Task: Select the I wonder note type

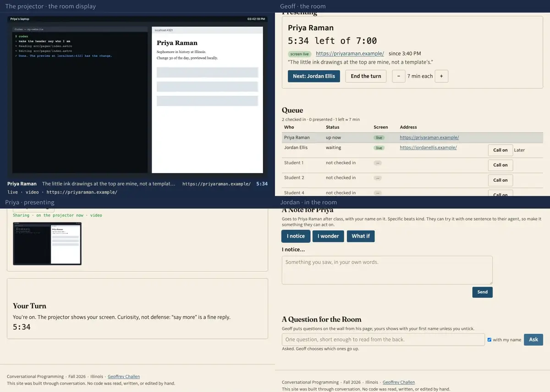Action: 329,236
